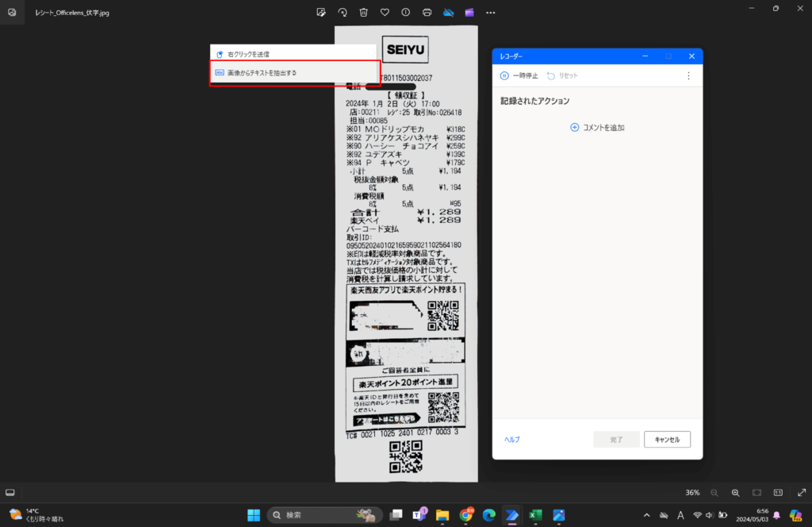The height and width of the screenshot is (527, 812).
Task: Open Microsoft Teams from the taskbar
Action: click(x=419, y=515)
